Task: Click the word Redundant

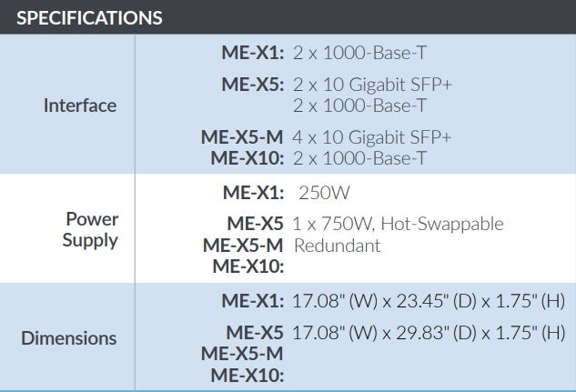Action: pyautogui.click(x=337, y=246)
